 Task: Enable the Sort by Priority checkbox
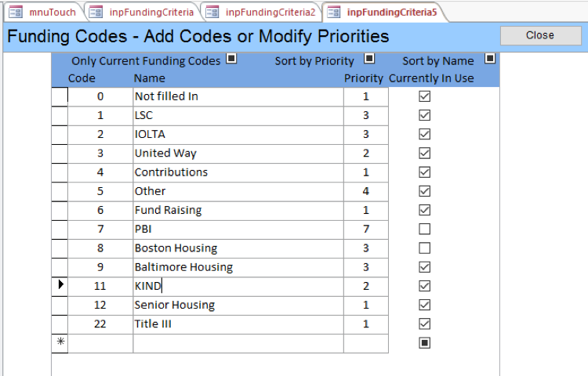(369, 58)
